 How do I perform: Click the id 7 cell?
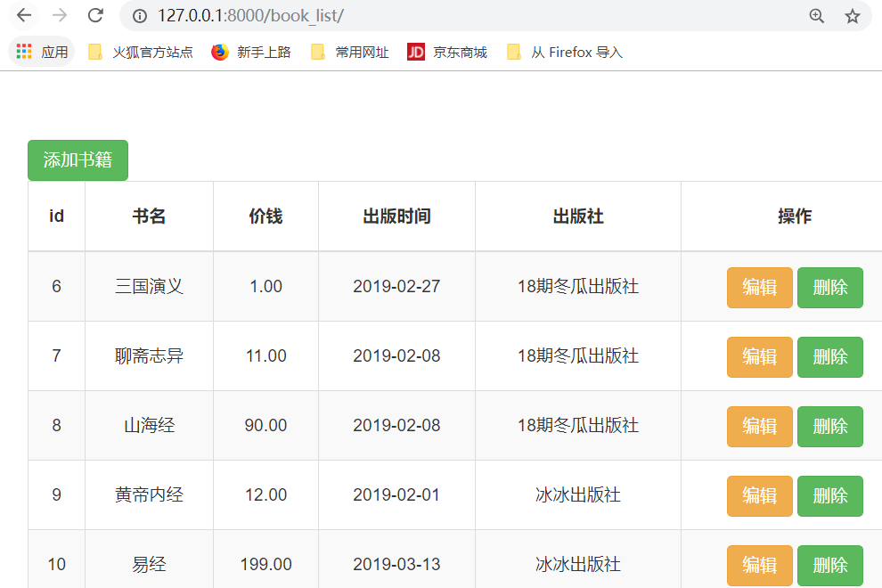[56, 356]
